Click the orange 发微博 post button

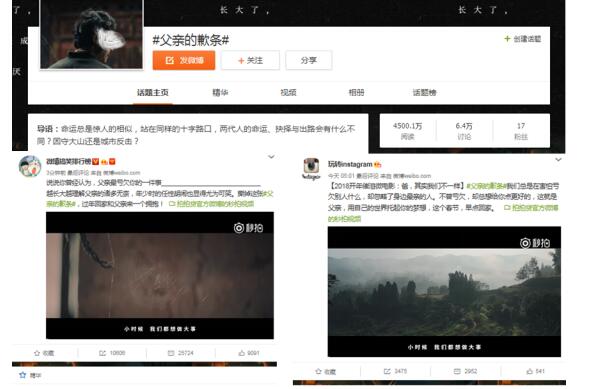tap(184, 60)
